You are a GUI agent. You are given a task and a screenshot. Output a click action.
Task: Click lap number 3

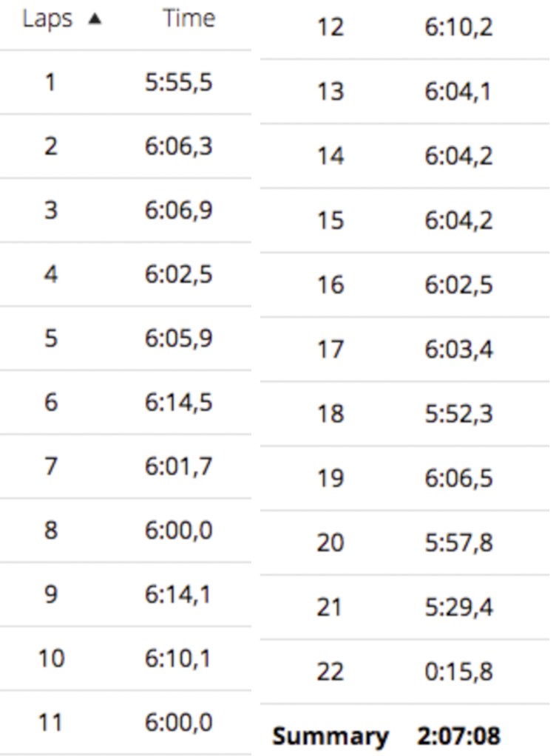pos(50,211)
